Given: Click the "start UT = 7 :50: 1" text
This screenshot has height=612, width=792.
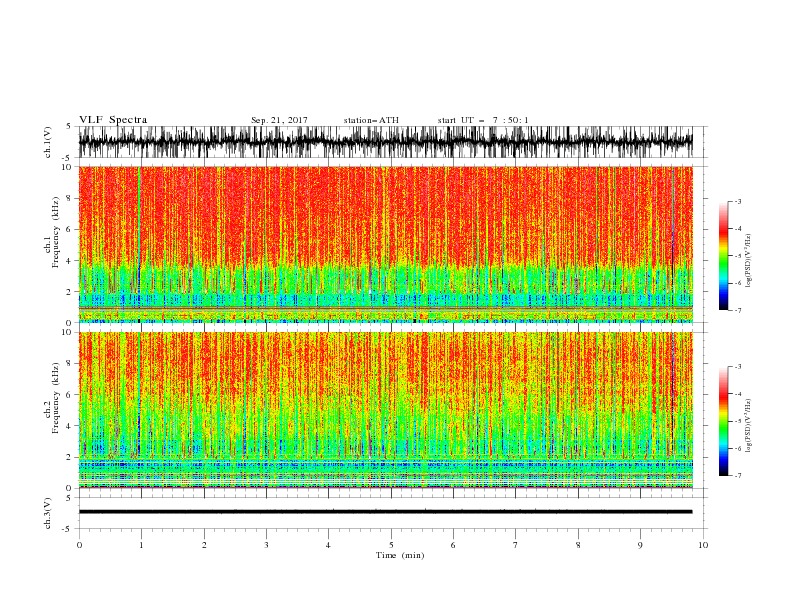Looking at the screenshot, I should click(483, 120).
